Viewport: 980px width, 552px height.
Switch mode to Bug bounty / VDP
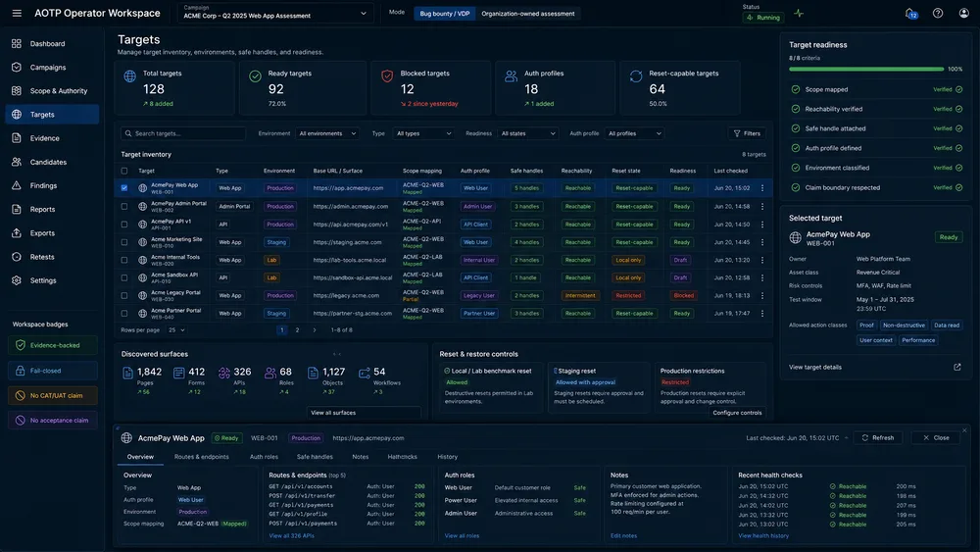444,14
